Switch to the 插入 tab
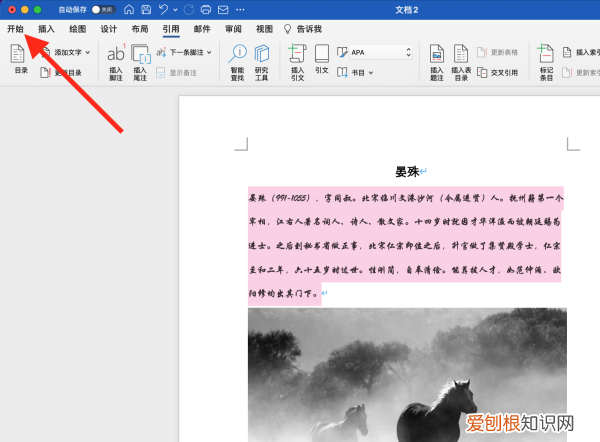 [x=46, y=29]
